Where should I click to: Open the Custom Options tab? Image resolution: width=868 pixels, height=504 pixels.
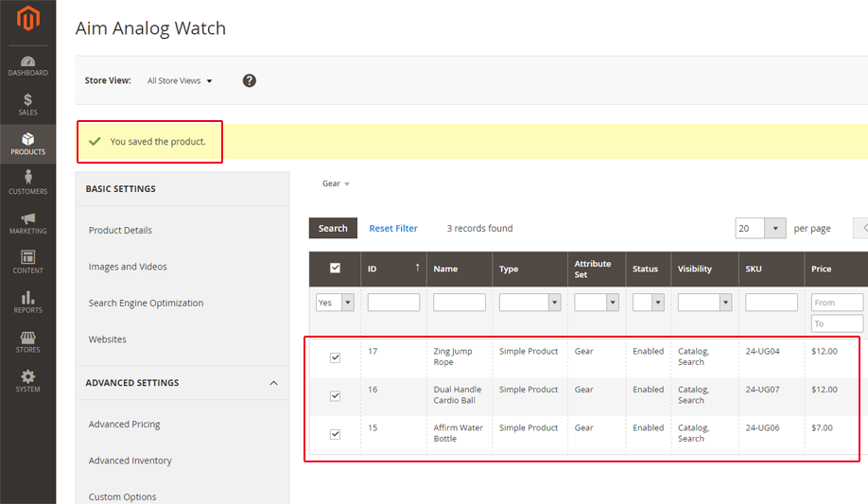point(122,496)
